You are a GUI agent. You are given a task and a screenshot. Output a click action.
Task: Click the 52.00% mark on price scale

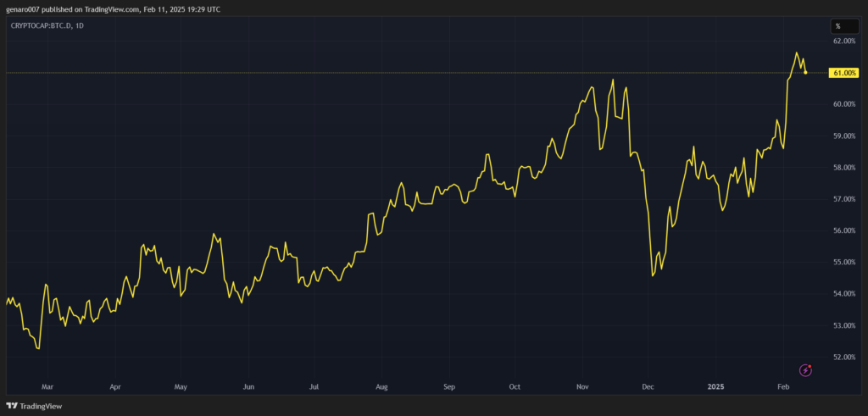pyautogui.click(x=844, y=357)
